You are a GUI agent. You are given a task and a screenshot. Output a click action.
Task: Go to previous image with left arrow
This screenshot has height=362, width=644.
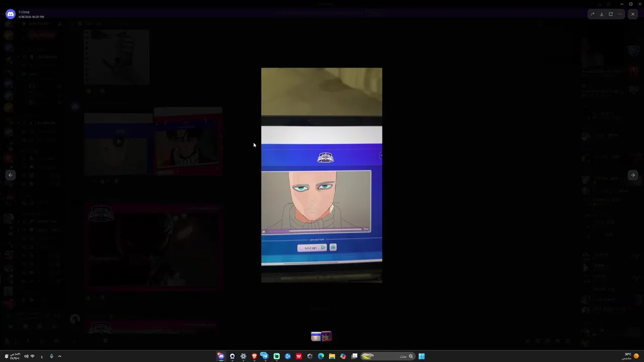tap(11, 175)
